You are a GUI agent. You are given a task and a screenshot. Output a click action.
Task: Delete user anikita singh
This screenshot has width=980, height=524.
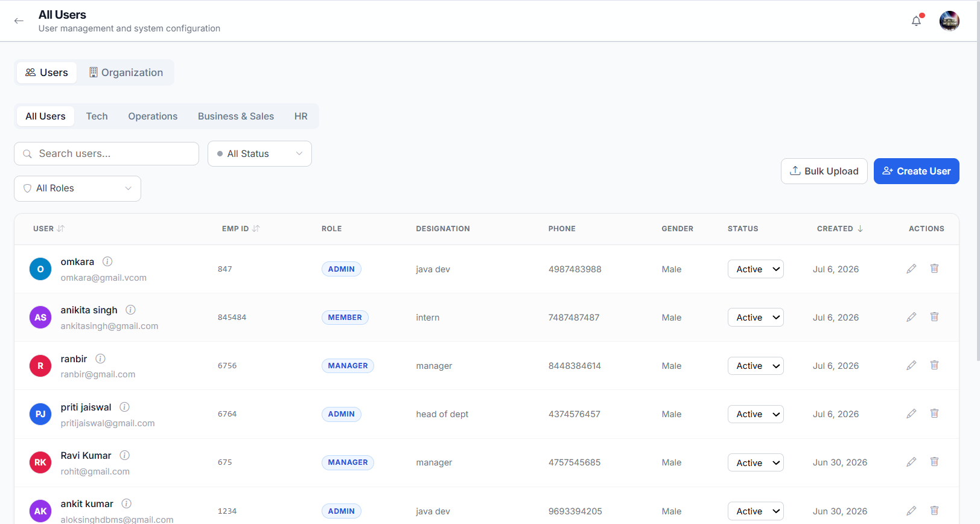(x=934, y=317)
